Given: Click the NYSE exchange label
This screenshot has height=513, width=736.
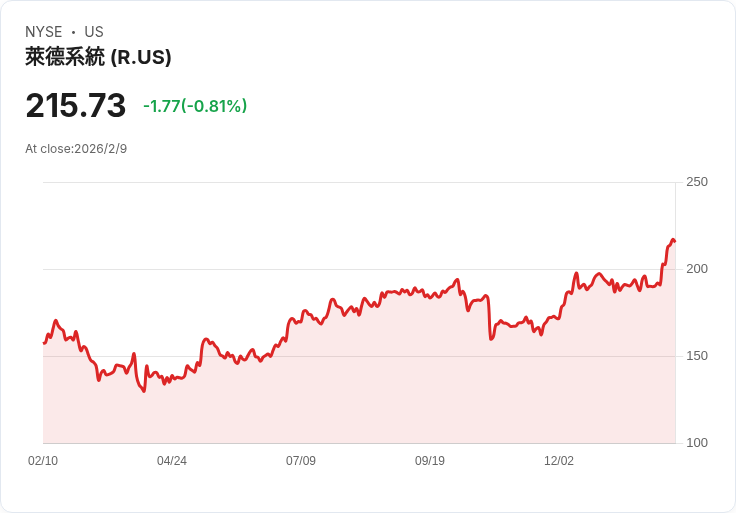Looking at the screenshot, I should click(43, 32).
